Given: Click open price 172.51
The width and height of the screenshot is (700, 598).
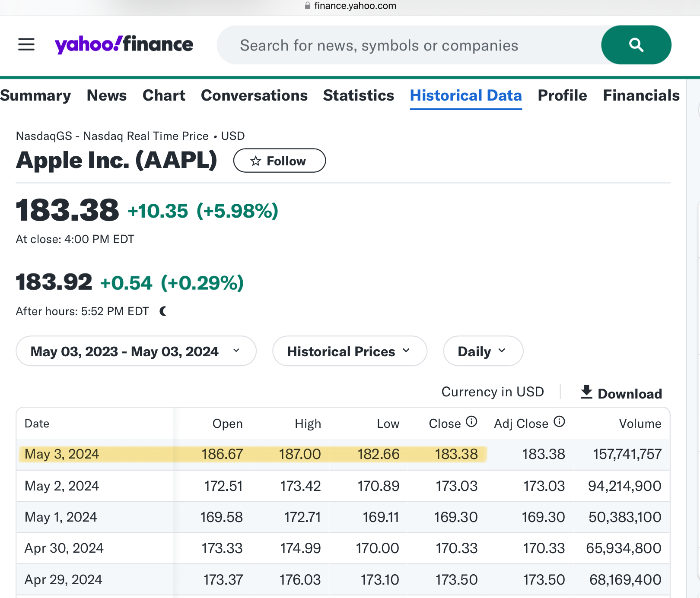Looking at the screenshot, I should click(x=223, y=486).
